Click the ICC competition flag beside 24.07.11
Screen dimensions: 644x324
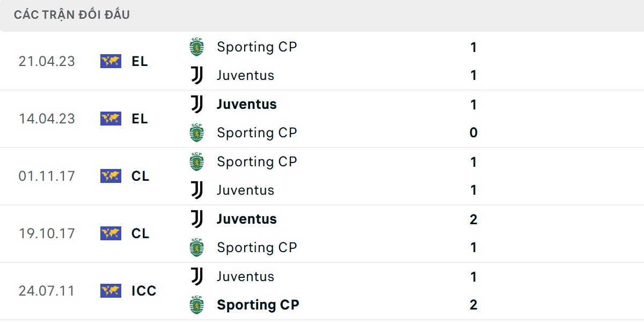click(110, 291)
